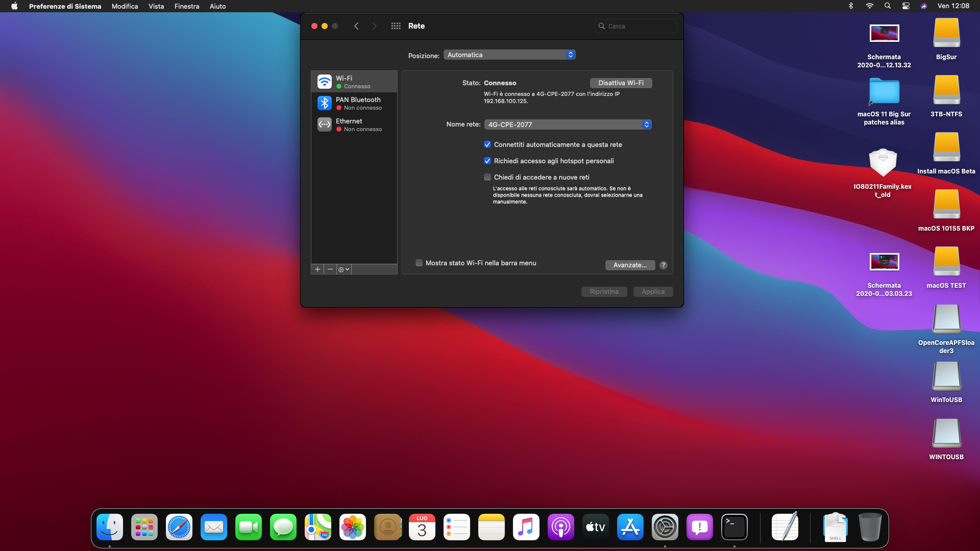
Task: Click the Disattiva Wi-Fi button
Action: tap(621, 83)
